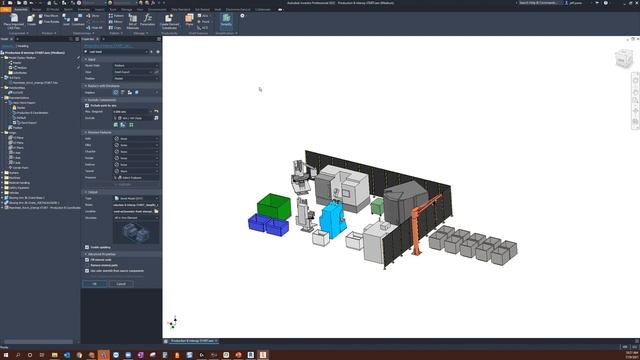
Task: Select the work Point tool
Action: (x=203, y=22)
